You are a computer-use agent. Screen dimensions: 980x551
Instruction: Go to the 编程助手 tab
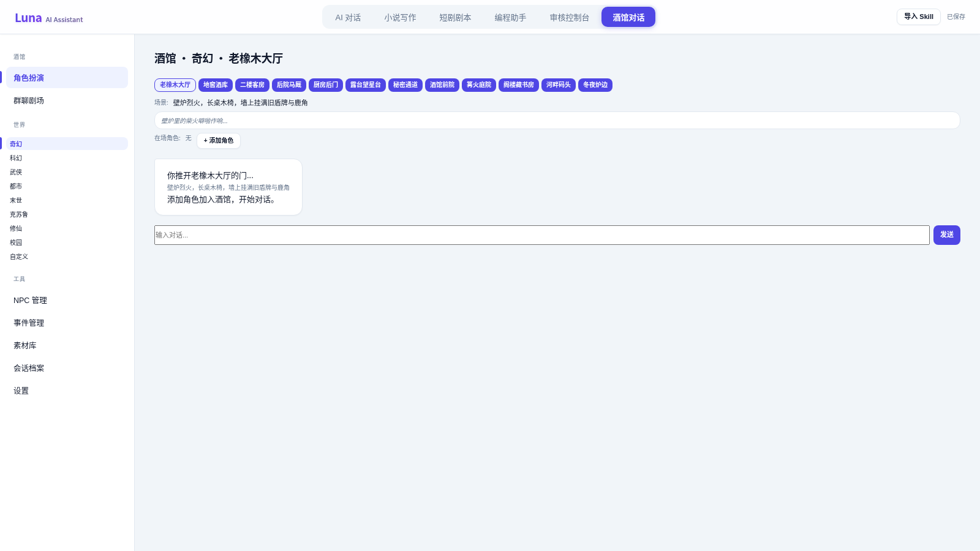(x=510, y=17)
